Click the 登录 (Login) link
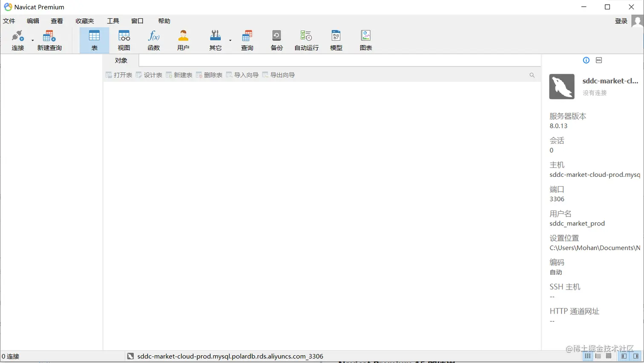The height and width of the screenshot is (363, 644). [x=621, y=21]
